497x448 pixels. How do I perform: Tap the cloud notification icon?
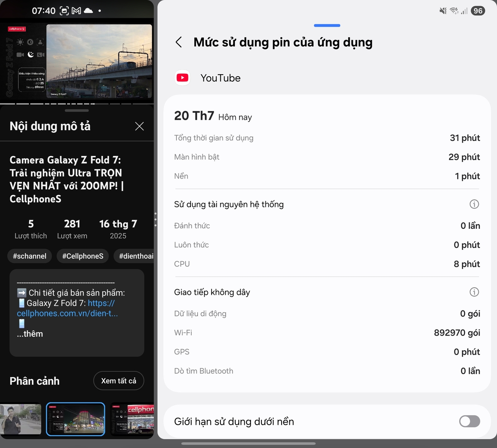[x=88, y=11]
